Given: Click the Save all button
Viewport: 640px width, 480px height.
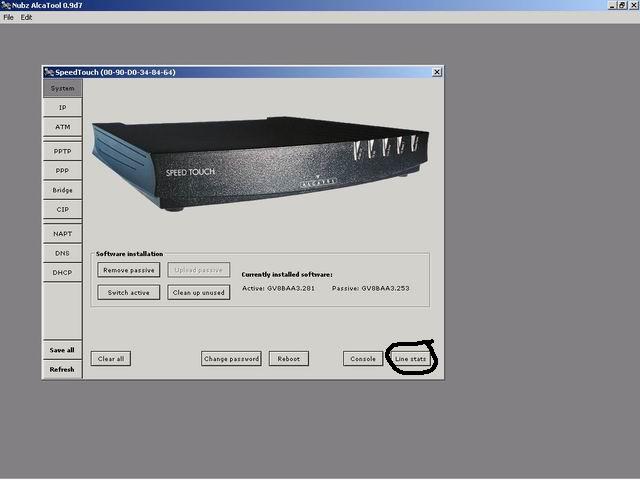Looking at the screenshot, I should pos(62,350).
